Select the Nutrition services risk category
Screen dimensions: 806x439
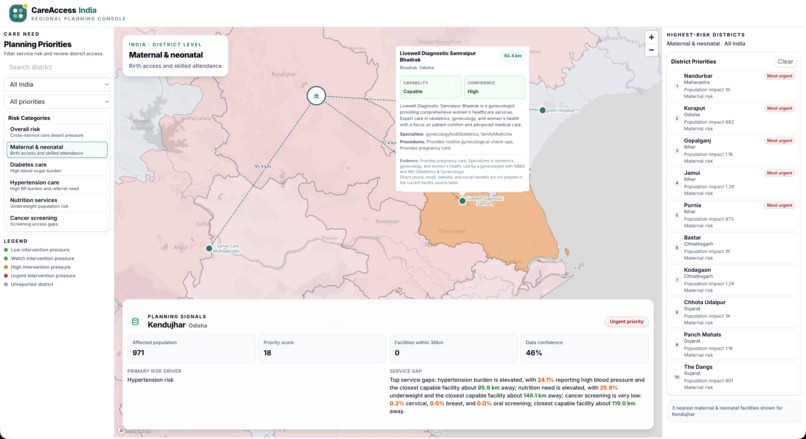click(57, 203)
